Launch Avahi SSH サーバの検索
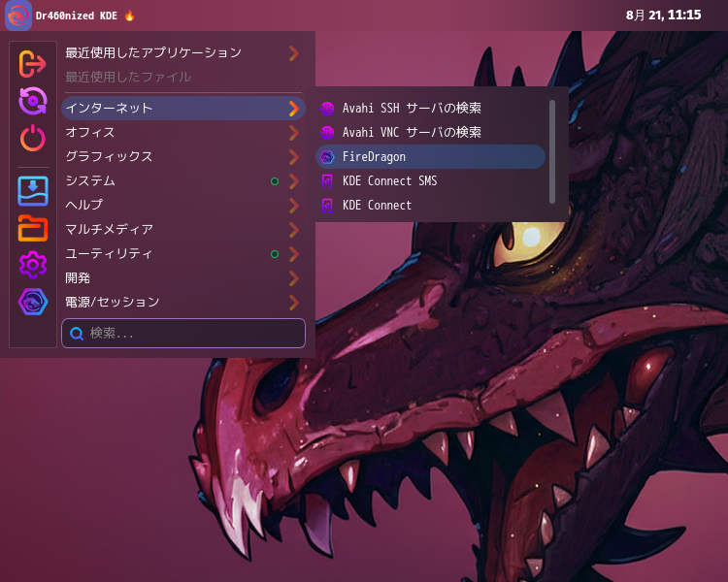The height and width of the screenshot is (582, 728). [430, 109]
